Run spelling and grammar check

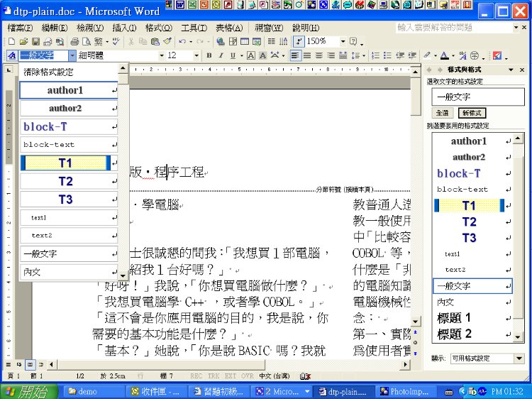[116, 42]
